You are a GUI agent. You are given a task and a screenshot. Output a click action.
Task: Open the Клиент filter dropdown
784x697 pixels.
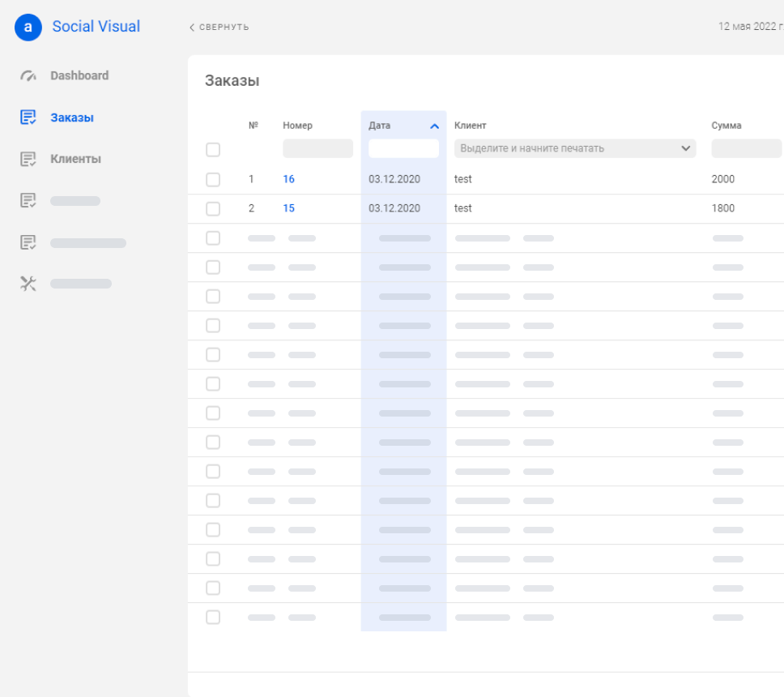pos(575,148)
